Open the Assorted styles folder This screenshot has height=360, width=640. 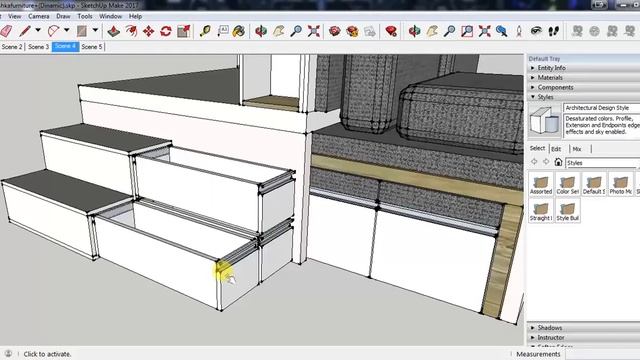tap(541, 184)
